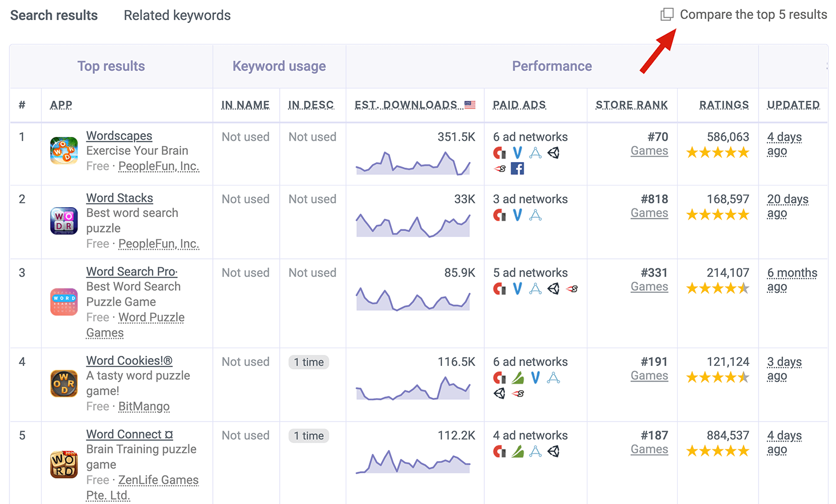This screenshot has width=836, height=504.
Task: Click the Apple Search Ads icon for Word Stacks
Action: tap(536, 215)
